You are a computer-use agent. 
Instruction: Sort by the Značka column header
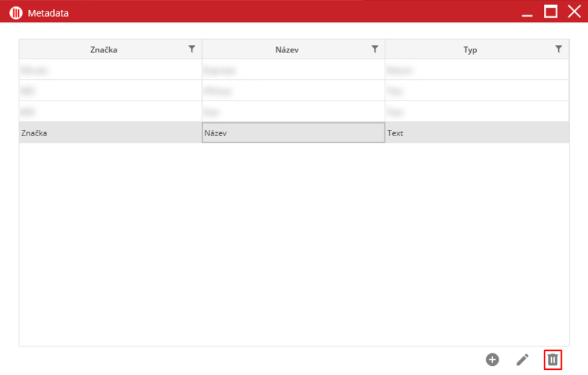tap(103, 50)
